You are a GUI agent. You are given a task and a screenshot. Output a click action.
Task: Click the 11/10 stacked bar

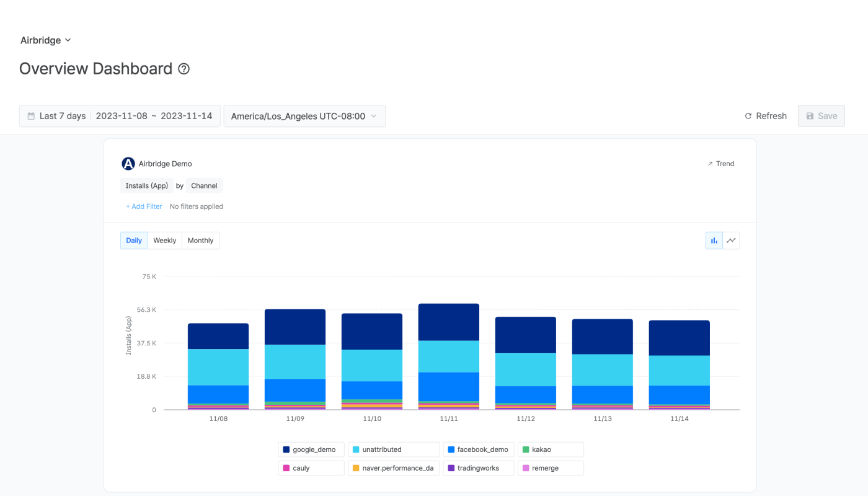click(x=372, y=361)
